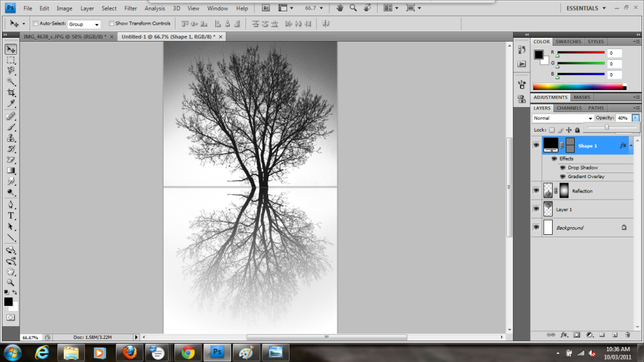The image size is (644, 362).
Task: Launch Adobe Bridge from top bar
Action: [266, 8]
